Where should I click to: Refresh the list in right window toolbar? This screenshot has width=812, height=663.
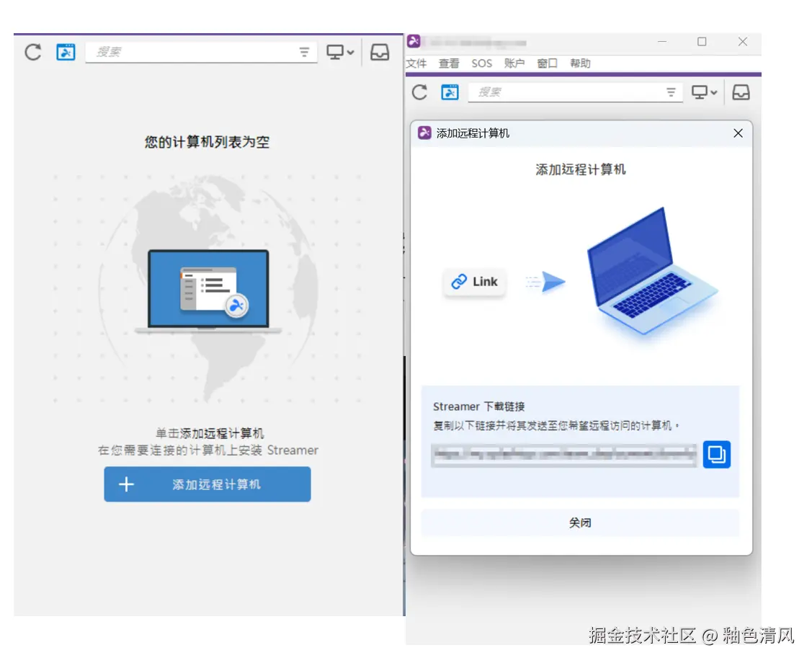[x=419, y=92]
